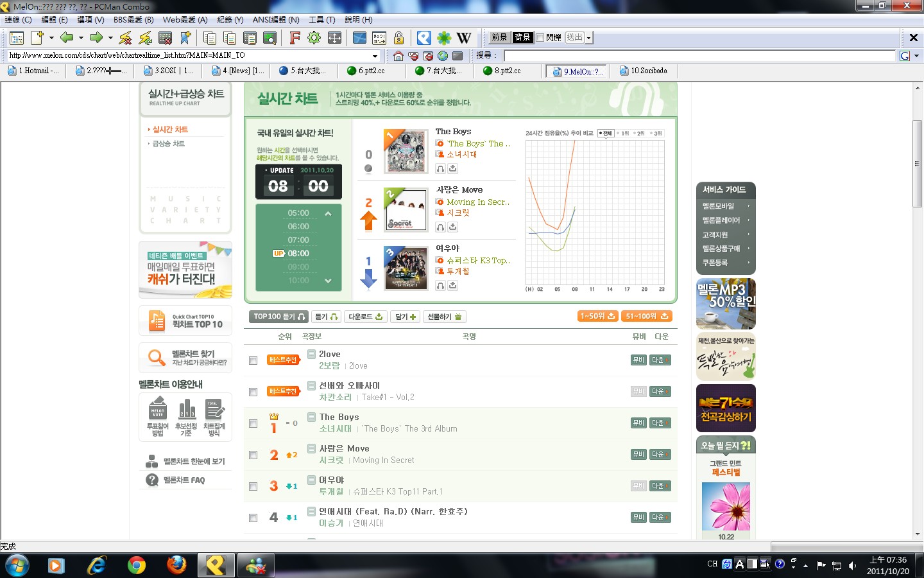Open settings via green gear icon
The height and width of the screenshot is (578, 924).
(314, 38)
